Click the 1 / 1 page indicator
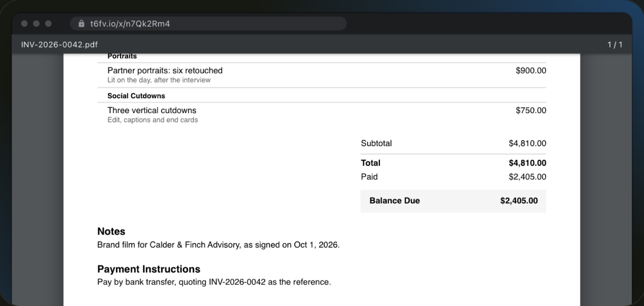Viewport: 644px width, 306px height. (615, 45)
